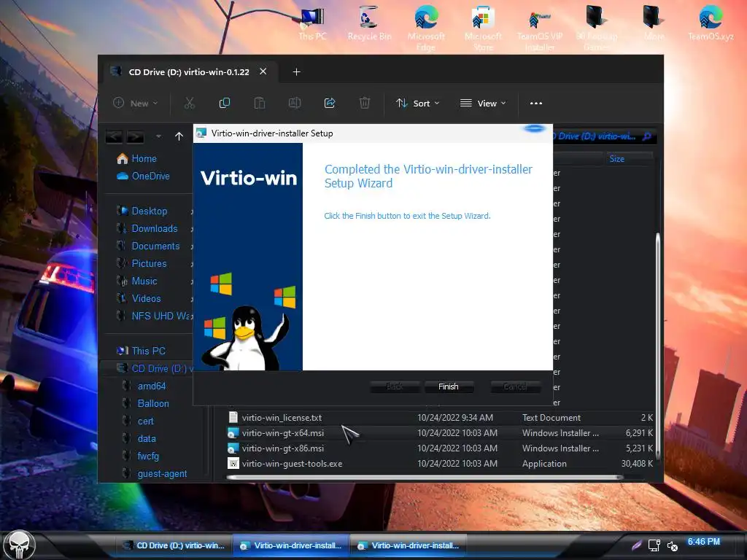Open the amd64 folder in the tree
The height and width of the screenshot is (560, 747).
[152, 386]
